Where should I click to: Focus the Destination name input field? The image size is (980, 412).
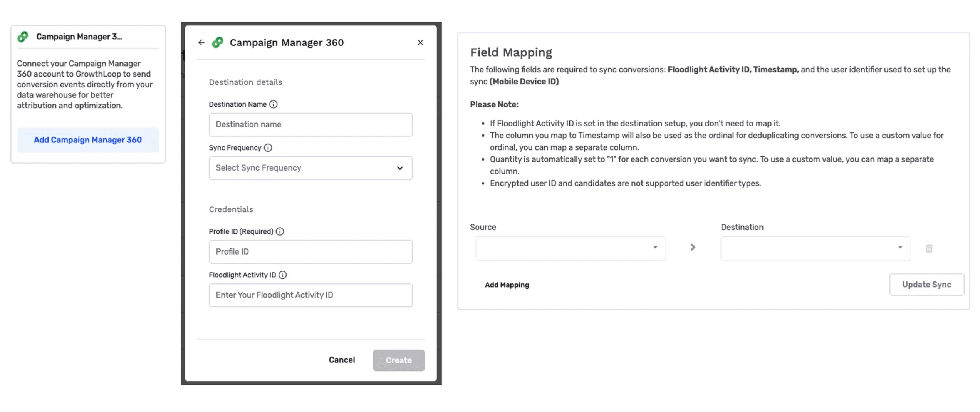pos(310,124)
